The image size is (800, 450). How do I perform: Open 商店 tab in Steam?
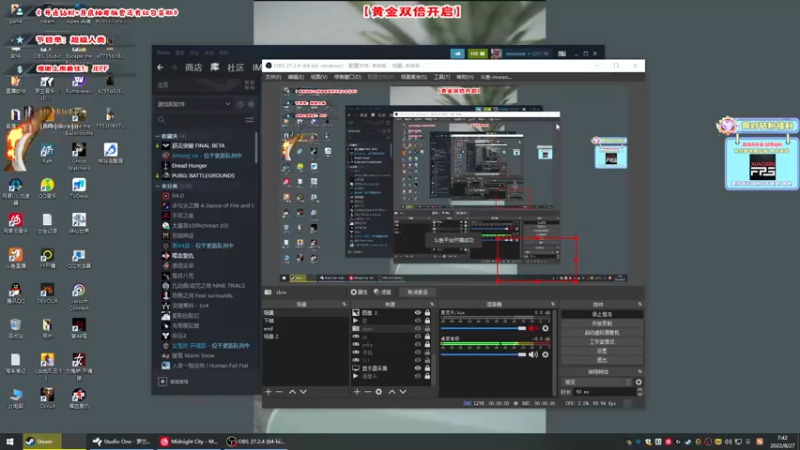click(x=193, y=67)
